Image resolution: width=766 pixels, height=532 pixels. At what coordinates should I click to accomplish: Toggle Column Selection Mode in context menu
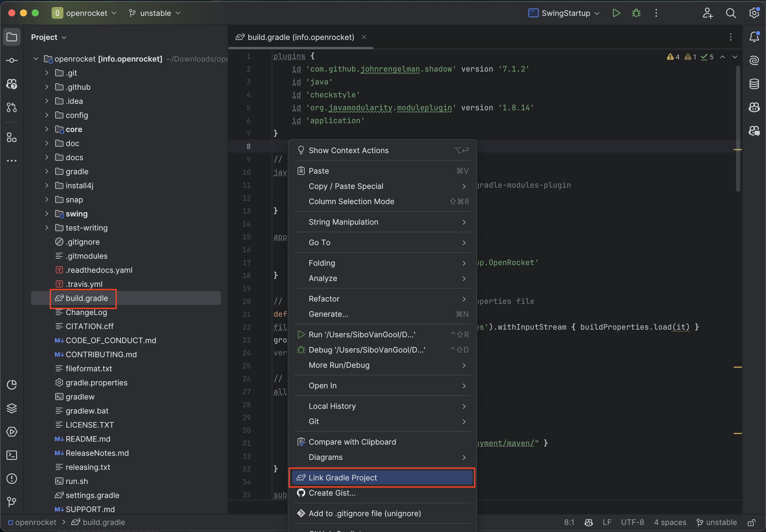pyautogui.click(x=351, y=201)
